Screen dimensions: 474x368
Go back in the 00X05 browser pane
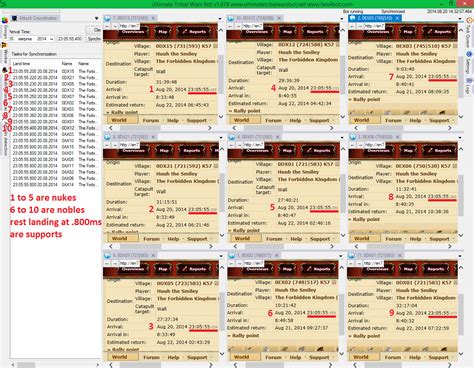(x=107, y=263)
